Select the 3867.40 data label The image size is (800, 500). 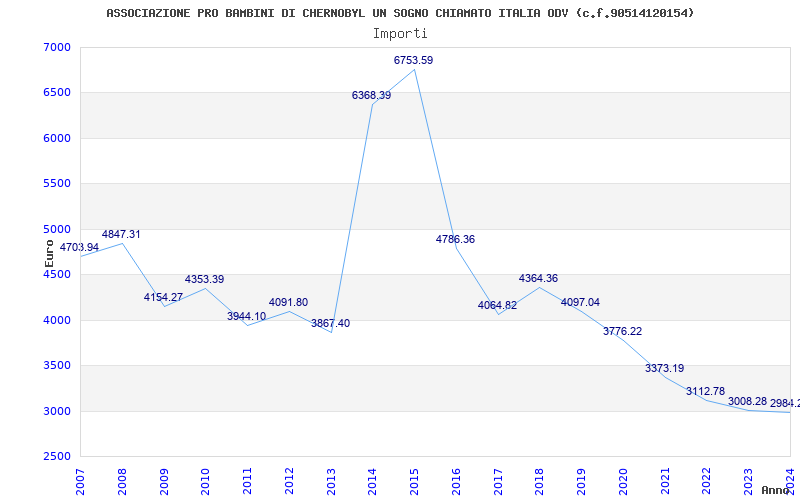pyautogui.click(x=331, y=323)
